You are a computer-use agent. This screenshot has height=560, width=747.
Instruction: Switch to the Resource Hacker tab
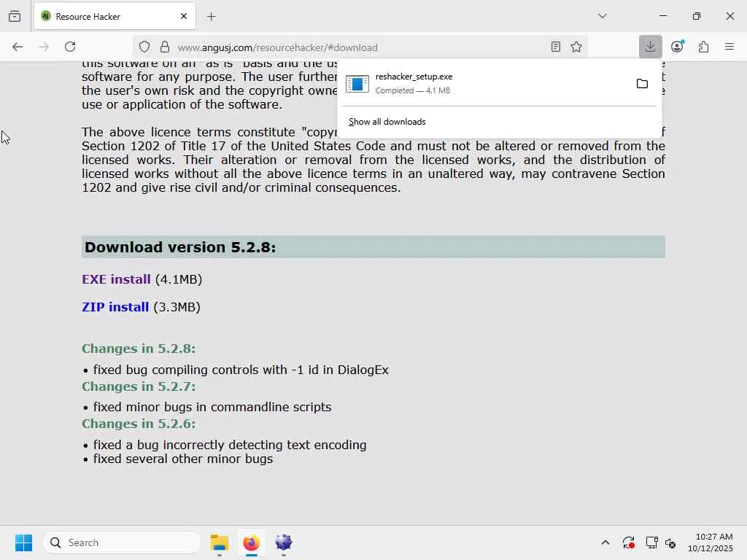115,16
